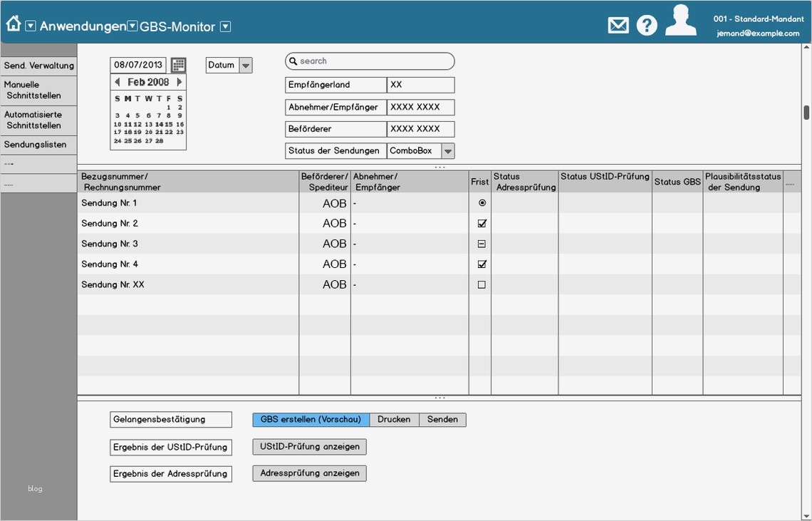Click the Drucken button
Screen dimensions: 812x521
[x=394, y=419]
